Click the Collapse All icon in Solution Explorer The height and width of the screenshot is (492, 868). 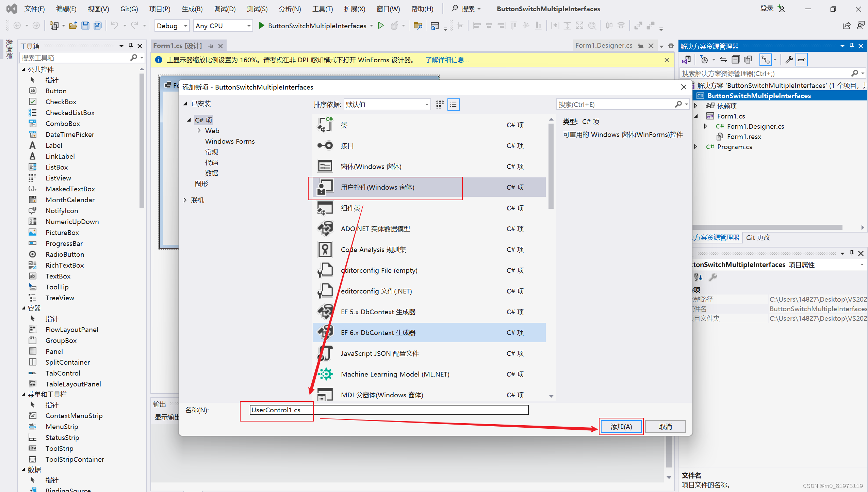pos(736,60)
